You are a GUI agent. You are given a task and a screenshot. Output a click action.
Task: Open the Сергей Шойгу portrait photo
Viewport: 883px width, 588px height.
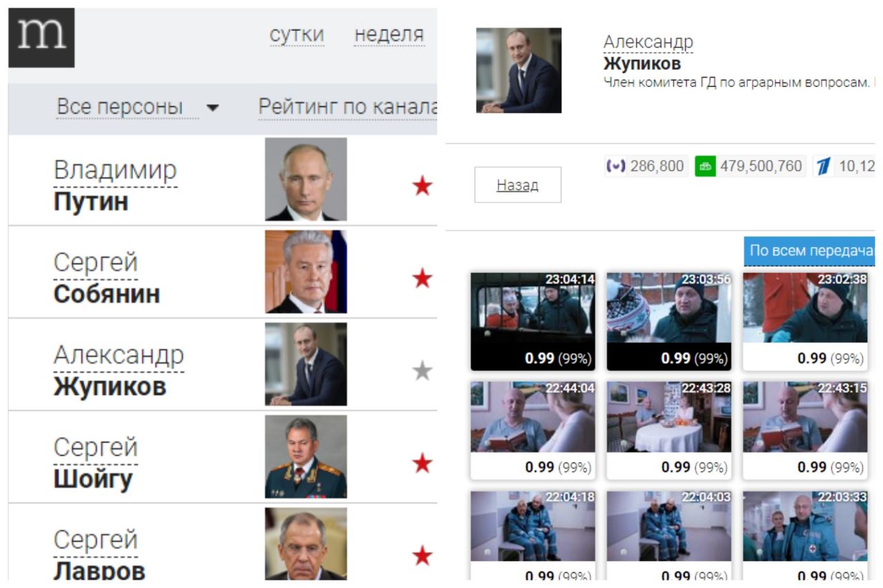point(306,456)
